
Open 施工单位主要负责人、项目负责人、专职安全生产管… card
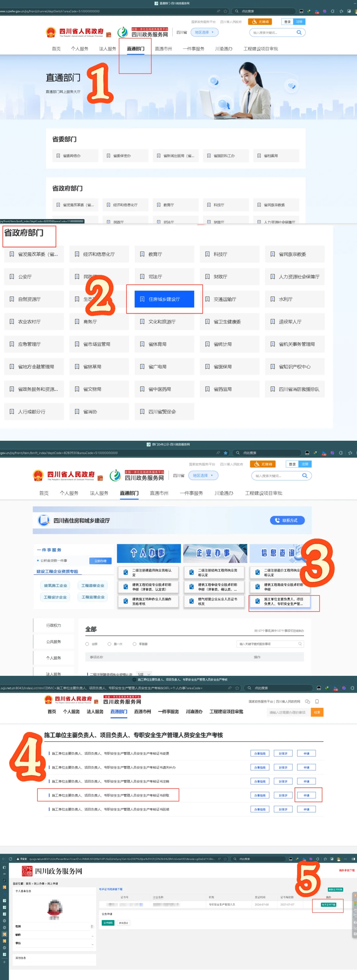(280, 601)
